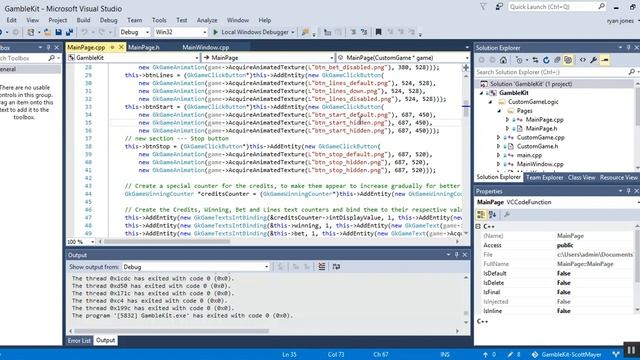Focus the Search Solution Explorer box
Viewport: 640px width, 360px height.
click(556, 72)
